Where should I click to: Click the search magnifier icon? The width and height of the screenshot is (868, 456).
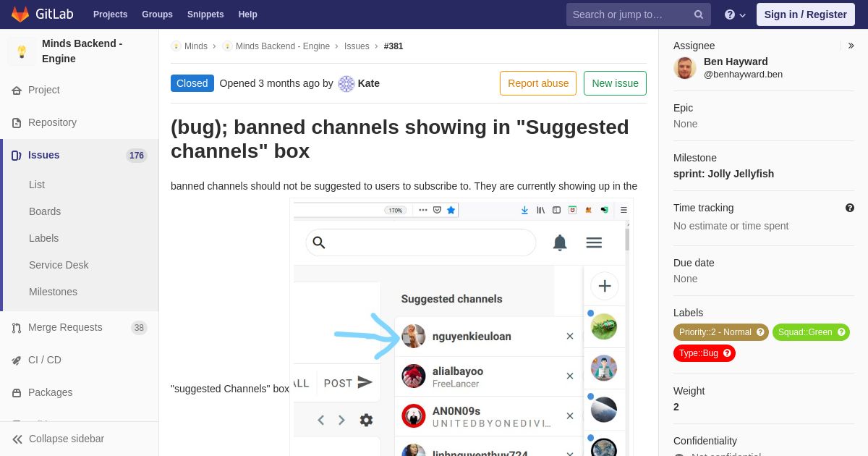point(698,14)
